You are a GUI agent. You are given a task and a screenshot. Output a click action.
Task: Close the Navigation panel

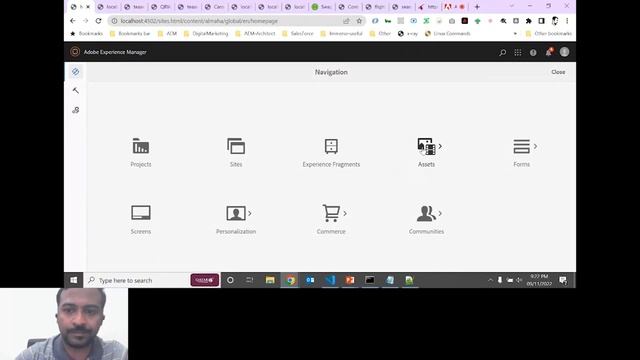pos(558,72)
